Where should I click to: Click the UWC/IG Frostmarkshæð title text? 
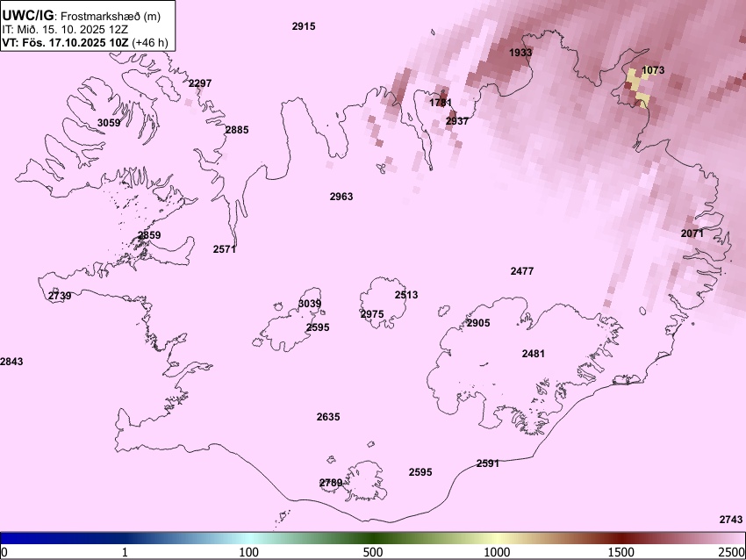[x=82, y=16]
